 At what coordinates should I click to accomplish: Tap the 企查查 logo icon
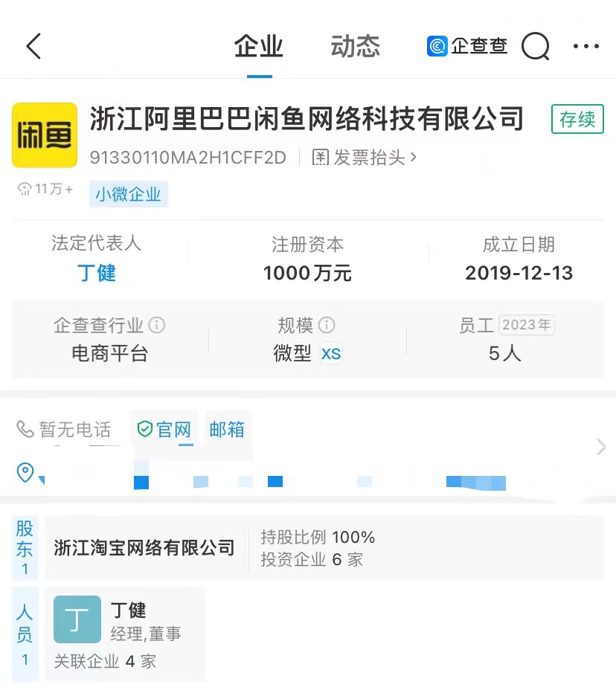(x=437, y=46)
